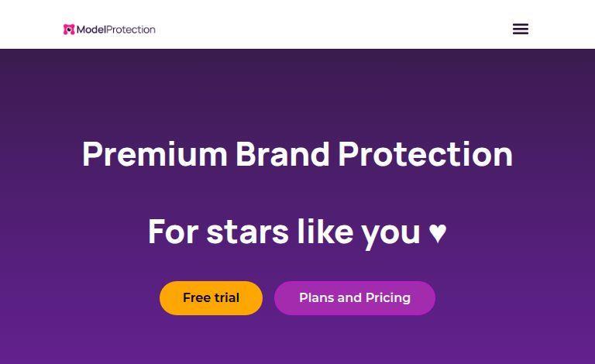Click the ModelProtection brand name text
This screenshot has height=364, width=595.
[x=116, y=29]
